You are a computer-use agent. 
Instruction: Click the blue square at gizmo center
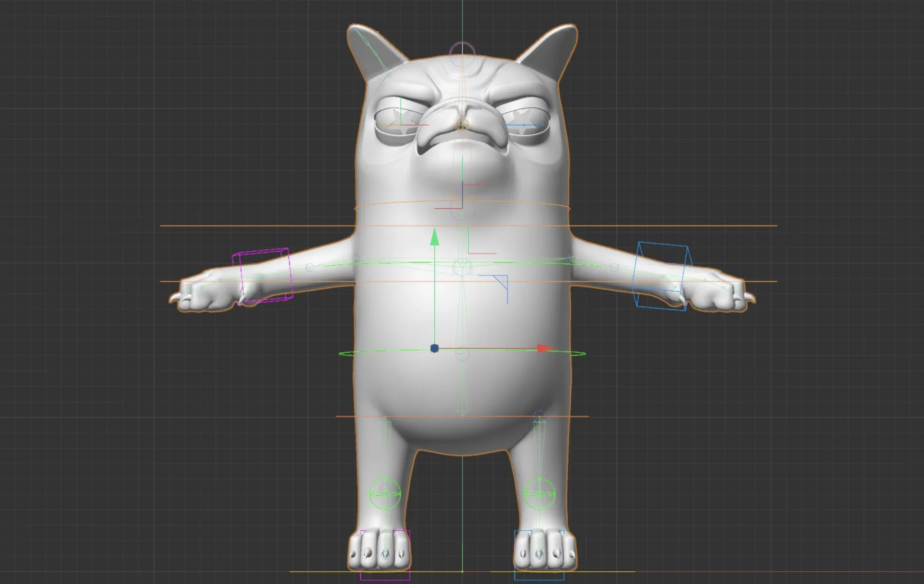tap(435, 349)
